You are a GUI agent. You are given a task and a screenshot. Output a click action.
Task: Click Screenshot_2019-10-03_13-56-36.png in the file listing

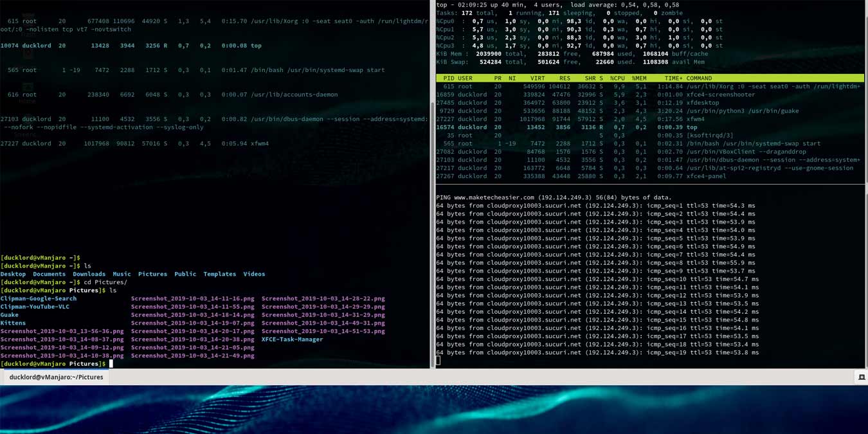pyautogui.click(x=62, y=331)
